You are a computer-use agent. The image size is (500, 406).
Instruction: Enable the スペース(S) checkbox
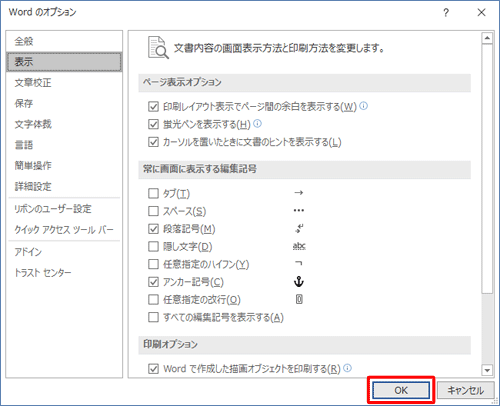click(x=153, y=211)
